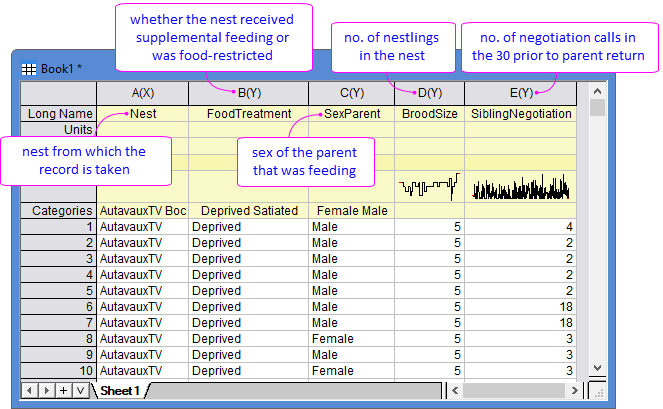
Task: Click the 'Deprived Satiated' categories cell
Action: click(249, 211)
